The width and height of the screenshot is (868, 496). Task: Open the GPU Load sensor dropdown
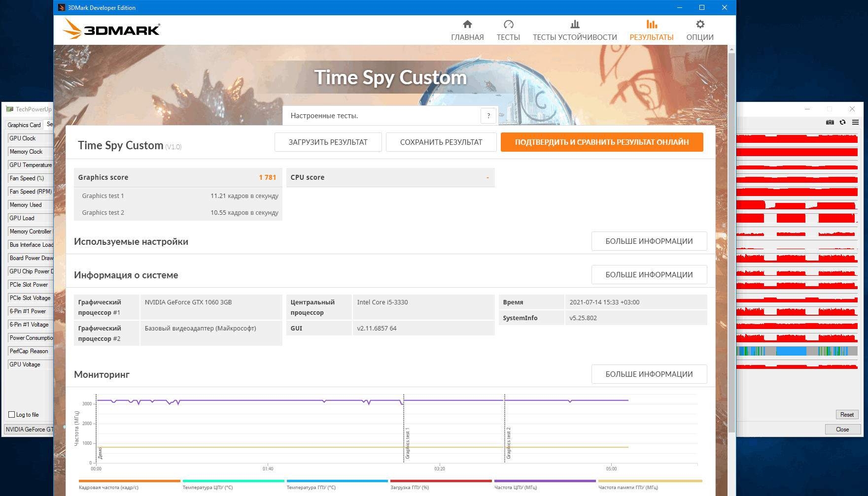(x=30, y=218)
